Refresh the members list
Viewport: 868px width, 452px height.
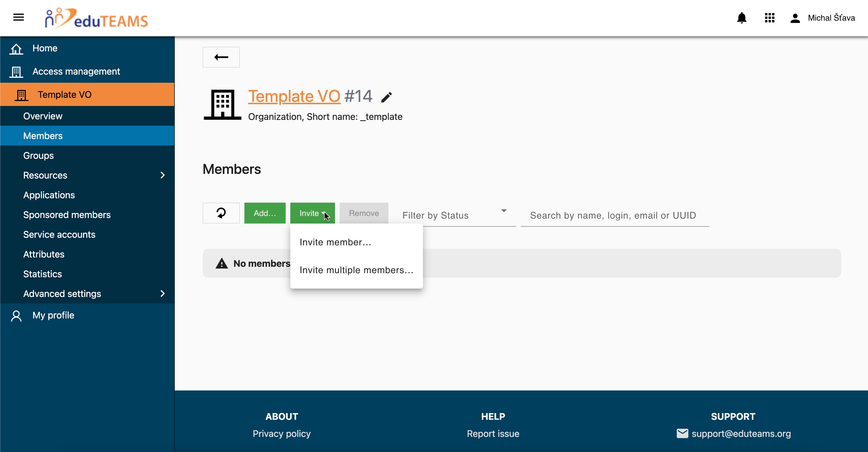click(221, 213)
